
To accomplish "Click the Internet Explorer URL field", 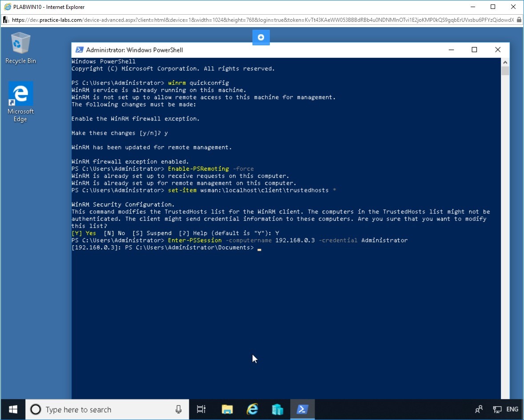I will coord(263,20).
